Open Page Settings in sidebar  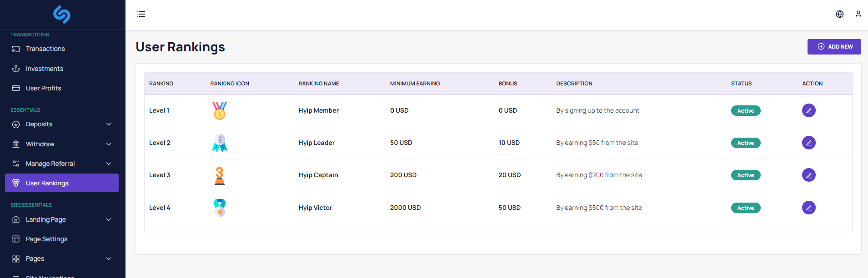click(x=46, y=239)
